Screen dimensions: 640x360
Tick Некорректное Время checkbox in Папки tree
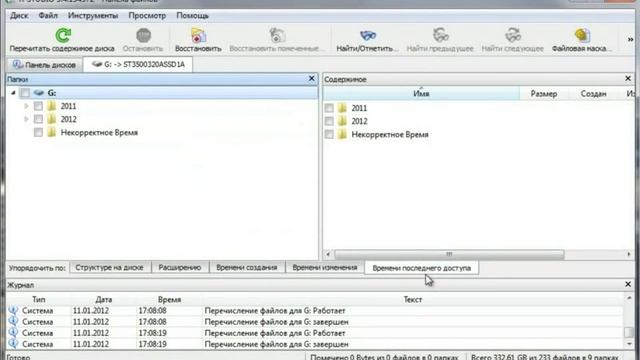click(x=38, y=132)
